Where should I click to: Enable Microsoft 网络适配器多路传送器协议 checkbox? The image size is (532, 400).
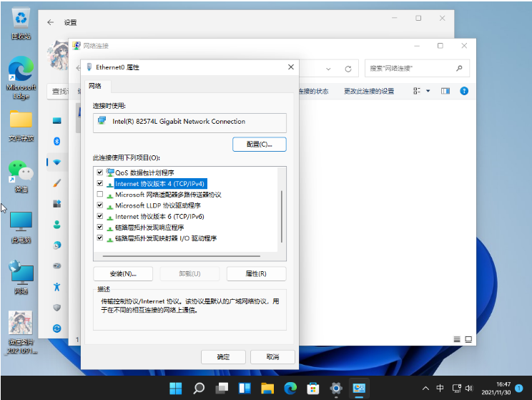pyautogui.click(x=99, y=195)
